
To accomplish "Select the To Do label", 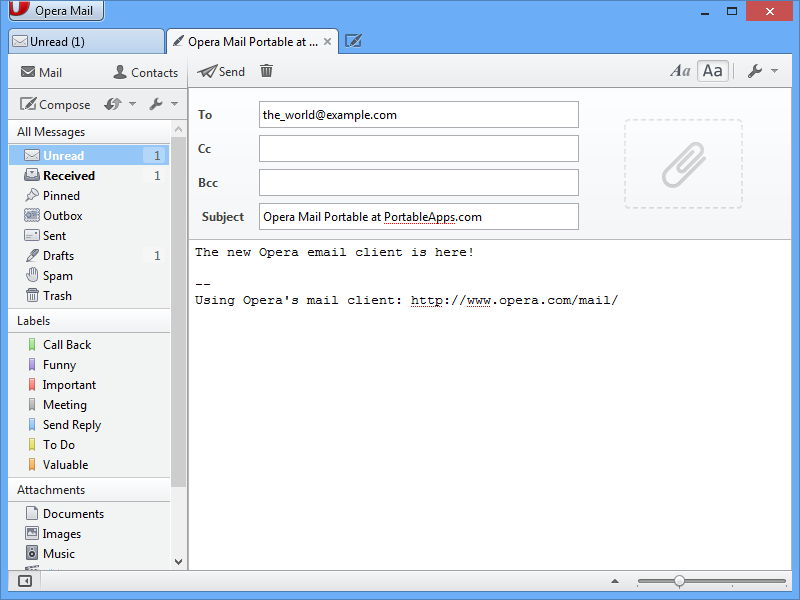I will tap(89, 445).
